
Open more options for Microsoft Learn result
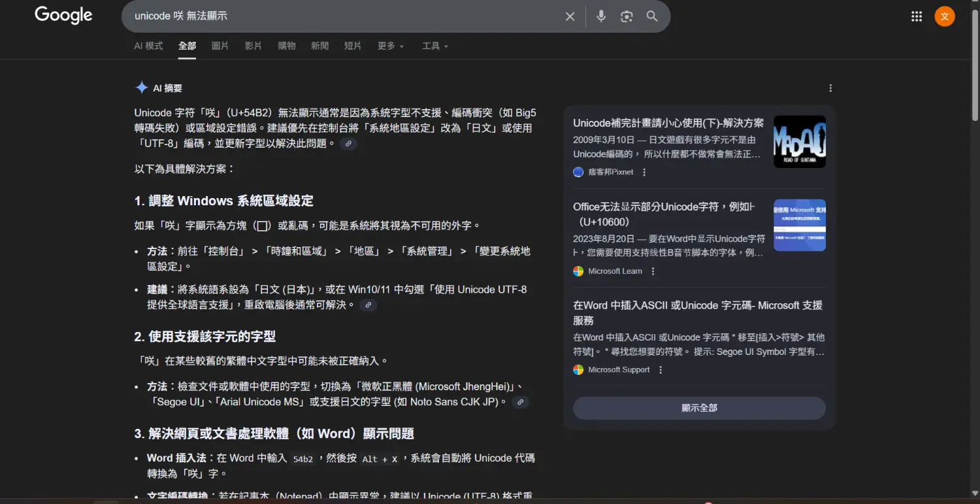pyautogui.click(x=653, y=271)
